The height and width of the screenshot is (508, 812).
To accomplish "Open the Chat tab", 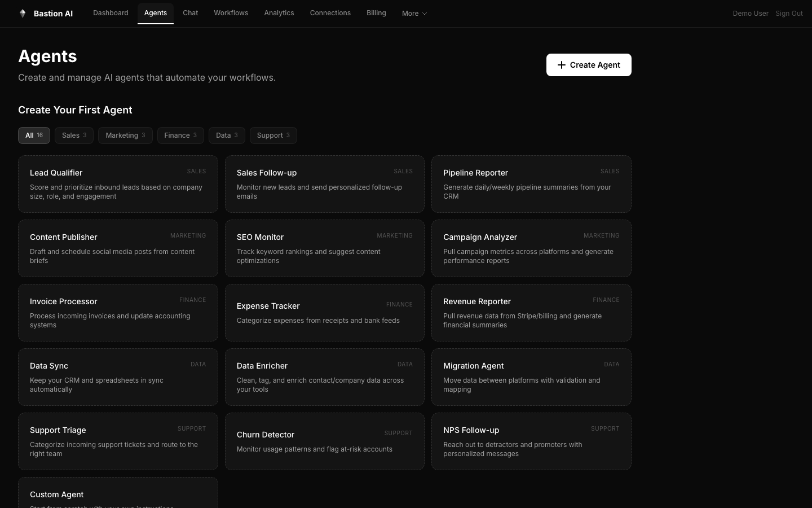I will pos(190,13).
